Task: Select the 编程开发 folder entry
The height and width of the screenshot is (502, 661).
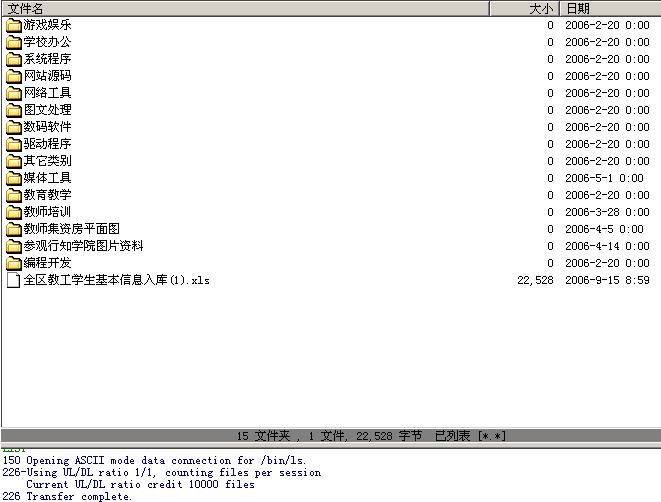Action: [x=47, y=263]
